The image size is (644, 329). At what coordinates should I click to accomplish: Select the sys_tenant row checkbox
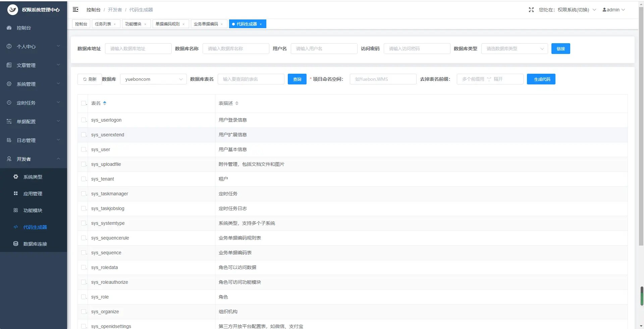(84, 179)
